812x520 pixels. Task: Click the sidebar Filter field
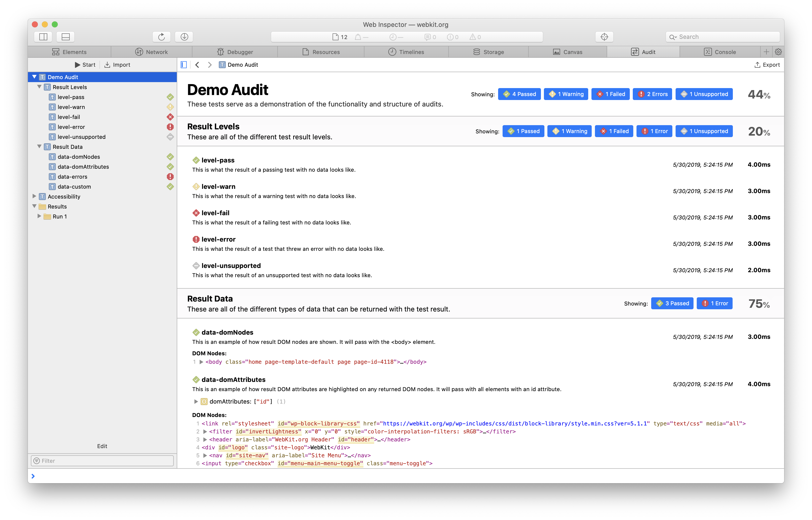[x=102, y=461]
